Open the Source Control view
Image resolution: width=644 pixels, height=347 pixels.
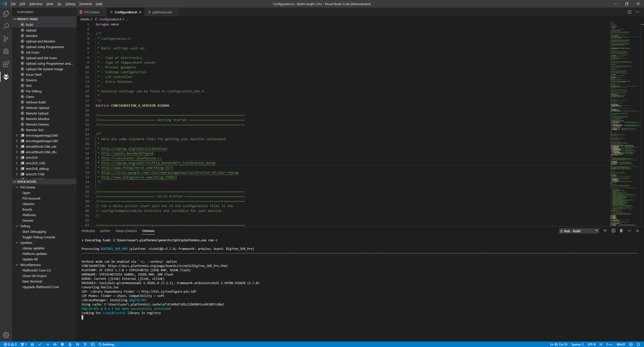click(6, 39)
